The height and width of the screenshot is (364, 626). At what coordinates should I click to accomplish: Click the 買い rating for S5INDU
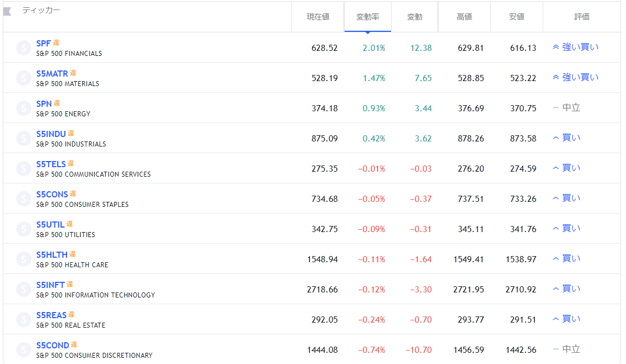coord(571,138)
